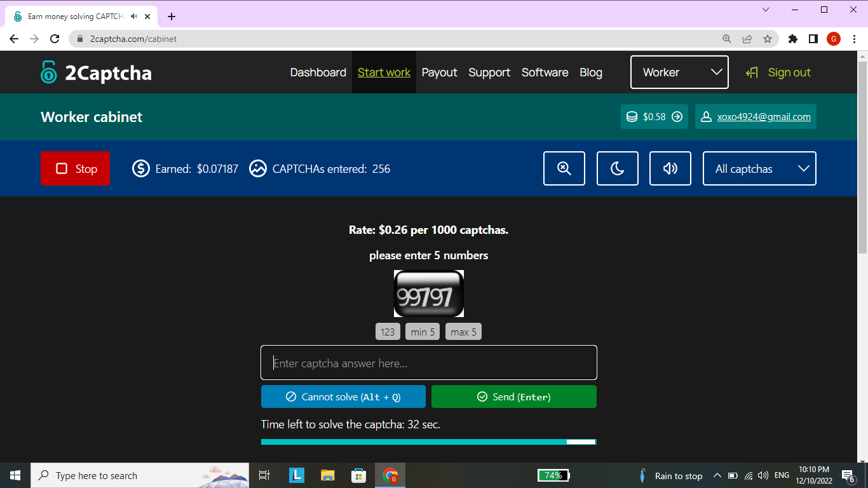Sign out of the account
Image resolution: width=868 pixels, height=488 pixels.
778,72
